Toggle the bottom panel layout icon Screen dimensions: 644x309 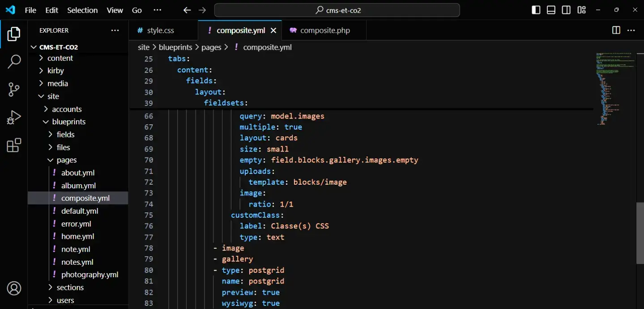[x=551, y=10]
